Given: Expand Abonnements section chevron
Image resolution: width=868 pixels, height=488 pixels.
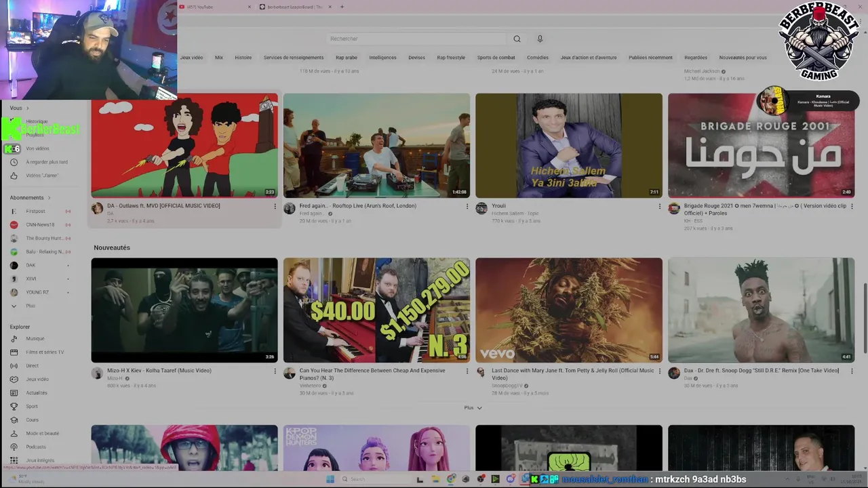Looking at the screenshot, I should tap(49, 197).
